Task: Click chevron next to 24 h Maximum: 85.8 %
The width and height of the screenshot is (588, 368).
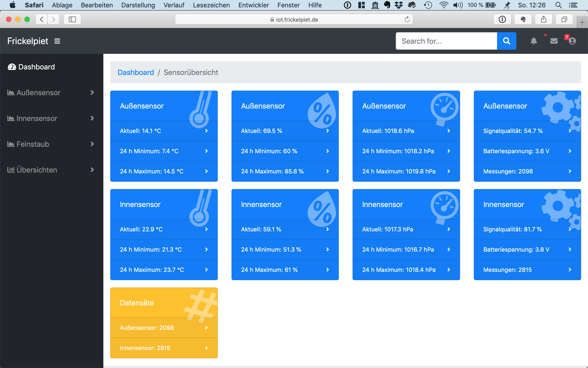Action: click(328, 171)
